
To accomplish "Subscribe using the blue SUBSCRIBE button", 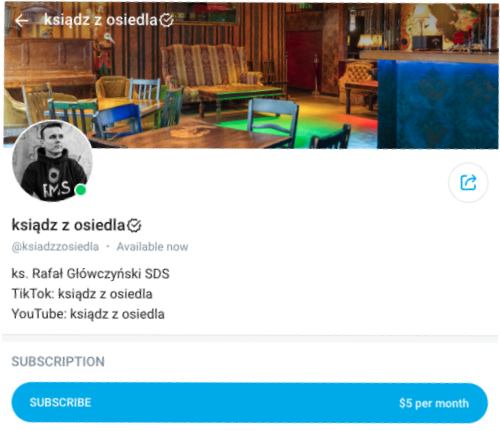I will [x=250, y=403].
